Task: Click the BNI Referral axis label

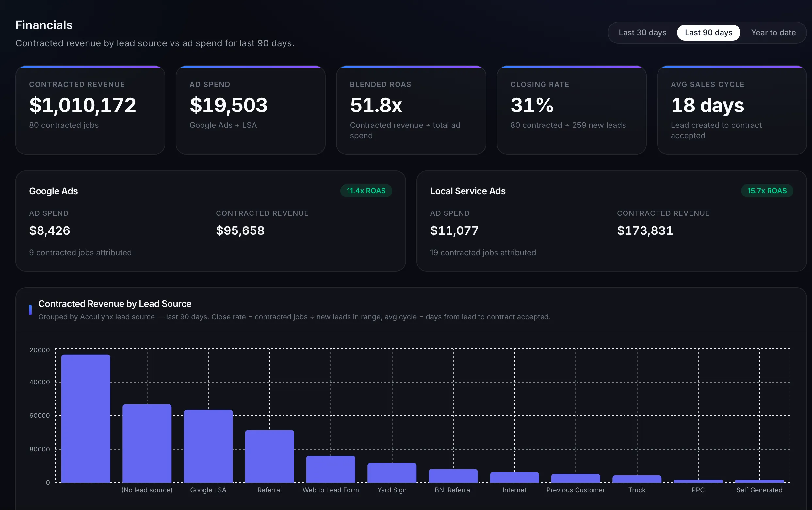Action: pos(453,490)
